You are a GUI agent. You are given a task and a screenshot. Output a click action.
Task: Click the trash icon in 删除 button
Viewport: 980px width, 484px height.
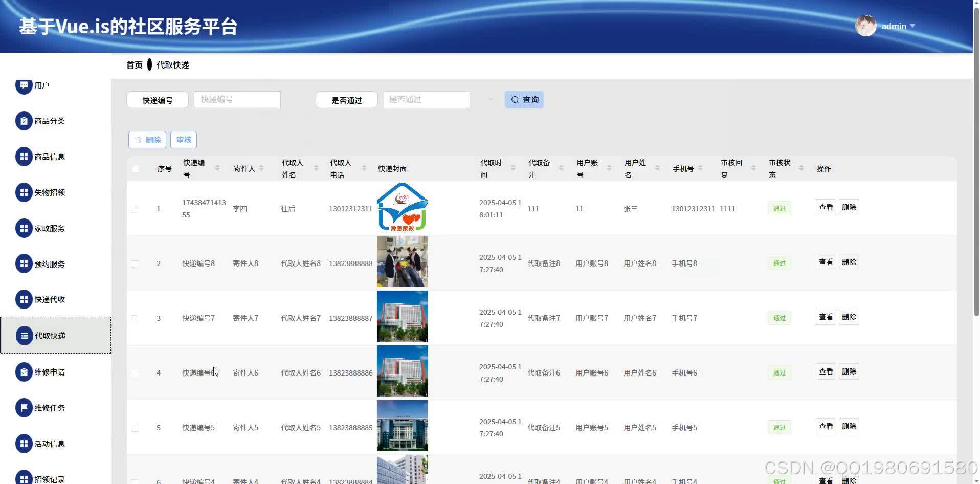(x=139, y=140)
